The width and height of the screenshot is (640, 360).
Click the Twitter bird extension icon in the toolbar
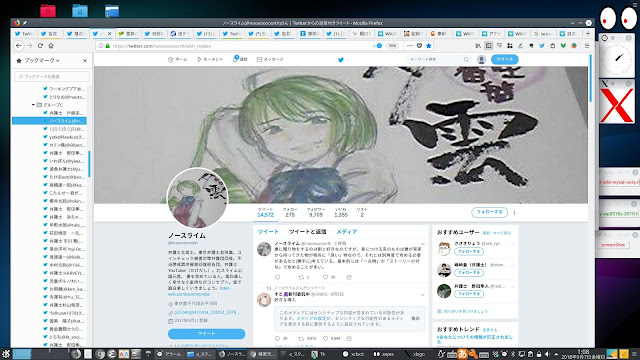pos(542,46)
